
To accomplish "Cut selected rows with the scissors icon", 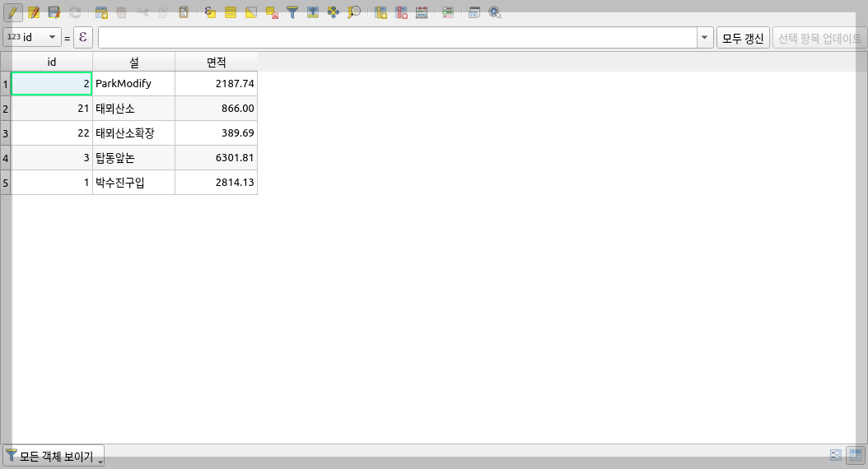I will click(x=142, y=12).
